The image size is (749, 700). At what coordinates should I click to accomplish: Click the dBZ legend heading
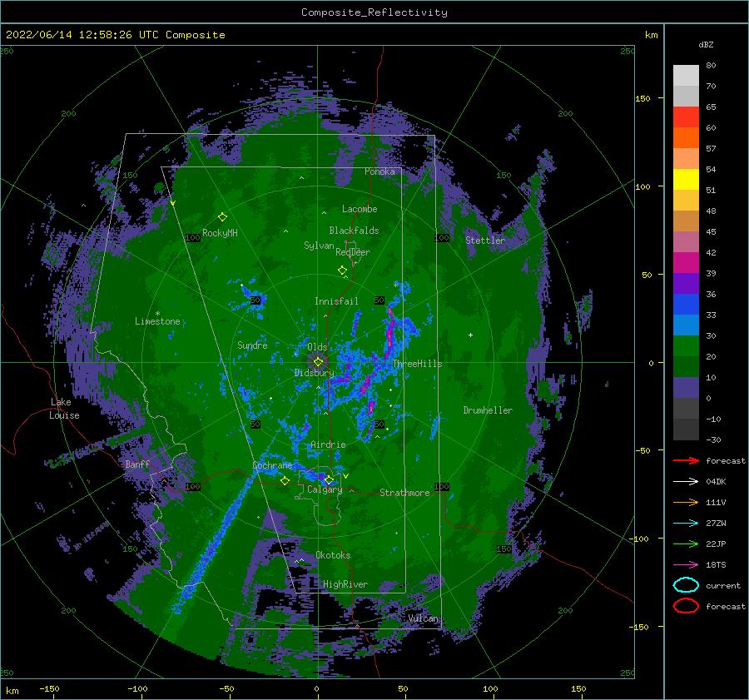click(706, 44)
